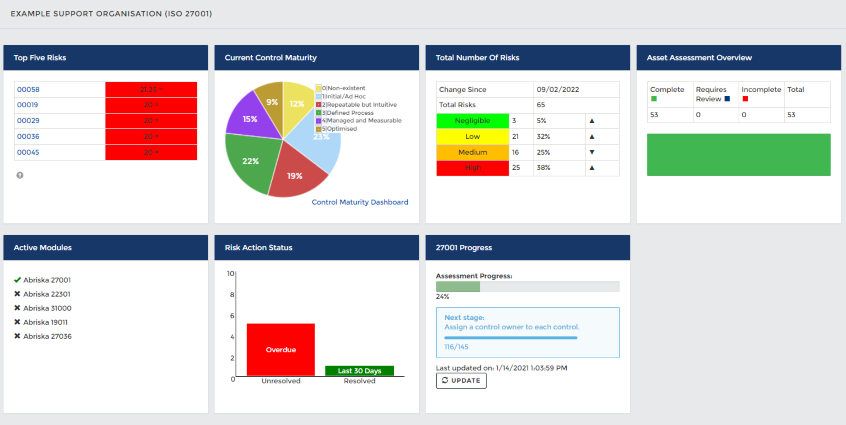Open risk 00045 link
Screen dimensions: 846x425
pyautogui.click(x=28, y=153)
